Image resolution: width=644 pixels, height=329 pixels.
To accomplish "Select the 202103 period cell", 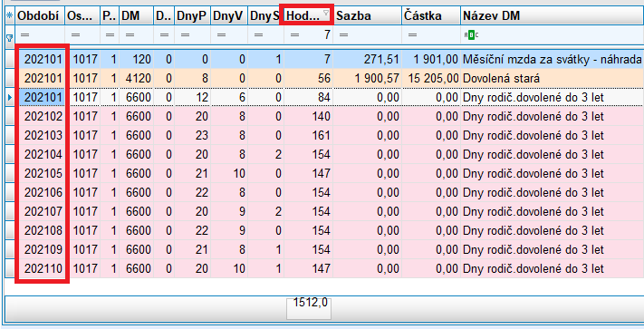I will tap(40, 136).
